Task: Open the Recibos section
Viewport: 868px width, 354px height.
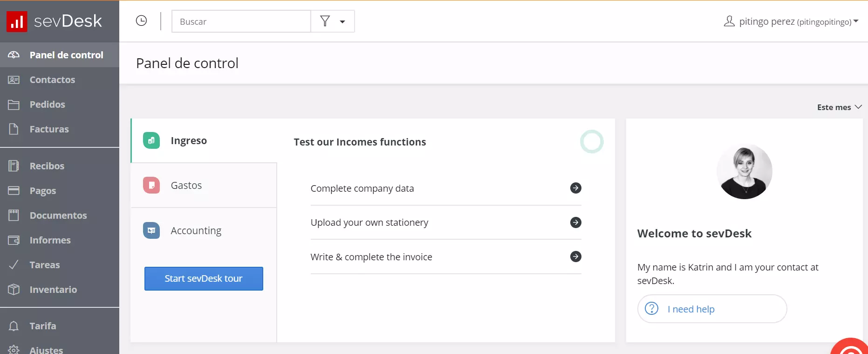Action: coord(60,166)
